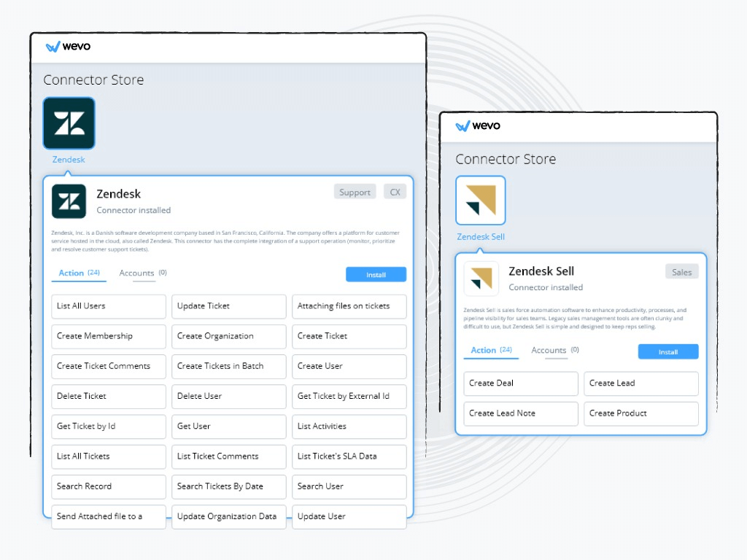Select the Delete Ticket action

108,396
